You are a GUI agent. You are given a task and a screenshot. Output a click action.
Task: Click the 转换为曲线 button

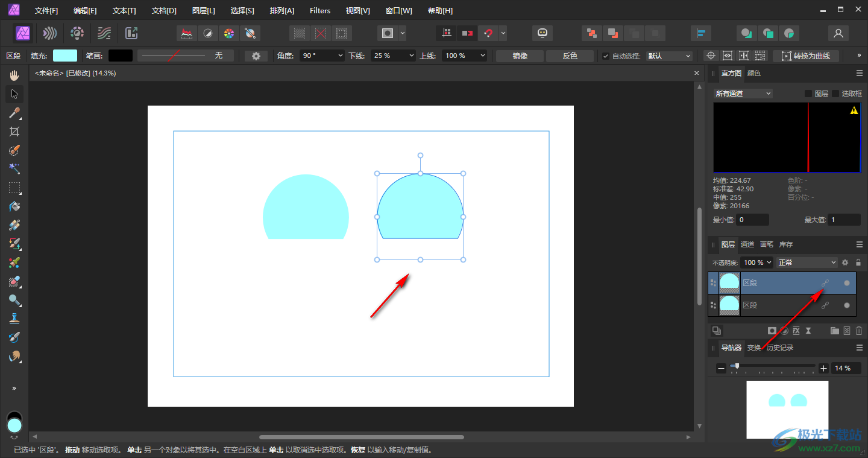click(x=806, y=56)
